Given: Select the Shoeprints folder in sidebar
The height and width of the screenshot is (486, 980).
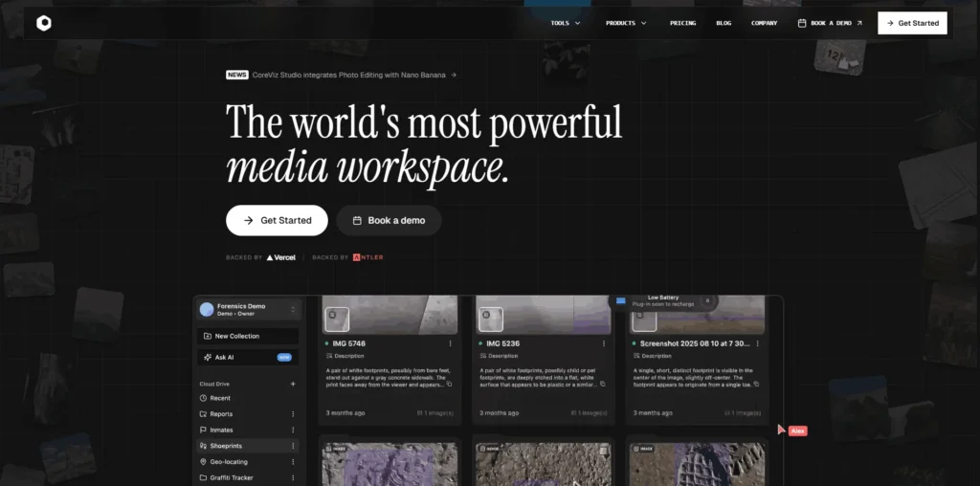Looking at the screenshot, I should 226,446.
